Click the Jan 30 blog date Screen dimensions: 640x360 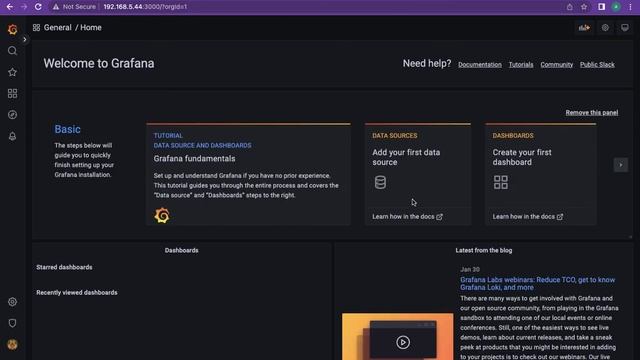(470, 269)
